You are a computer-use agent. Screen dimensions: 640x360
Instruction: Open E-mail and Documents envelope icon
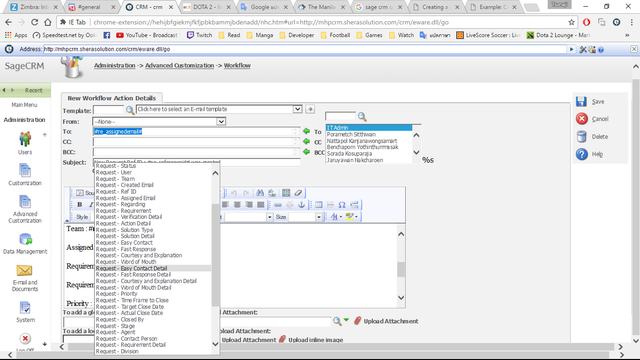[24, 270]
